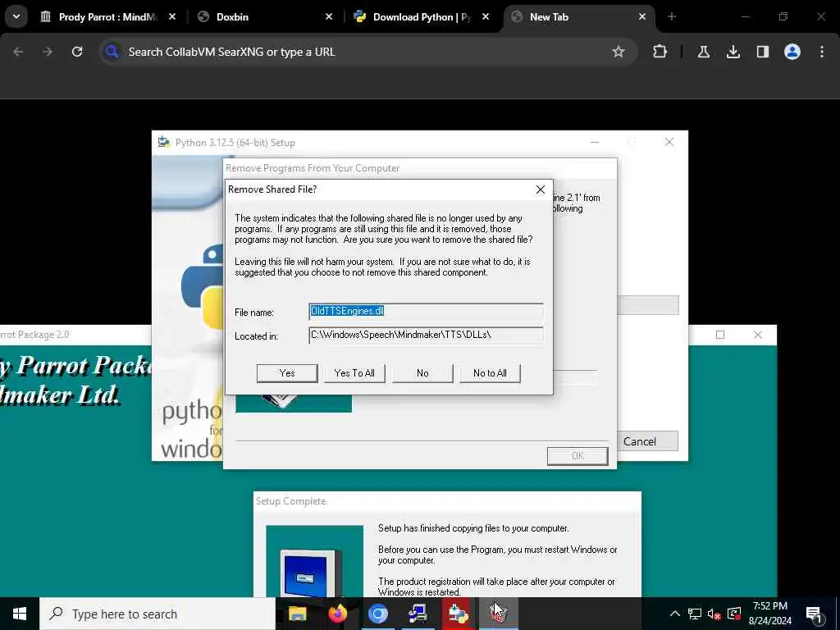The image size is (840, 630).
Task: Open Chrome Labs flask icon
Action: (703, 52)
